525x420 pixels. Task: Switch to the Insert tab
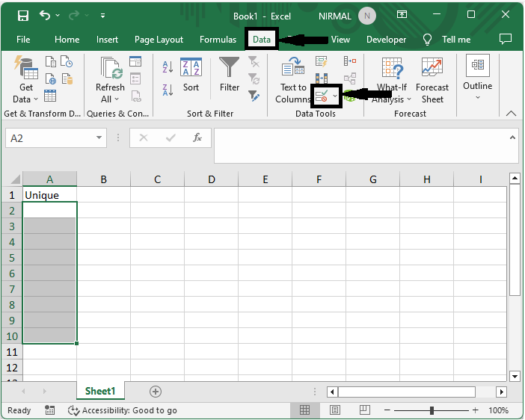tap(107, 40)
